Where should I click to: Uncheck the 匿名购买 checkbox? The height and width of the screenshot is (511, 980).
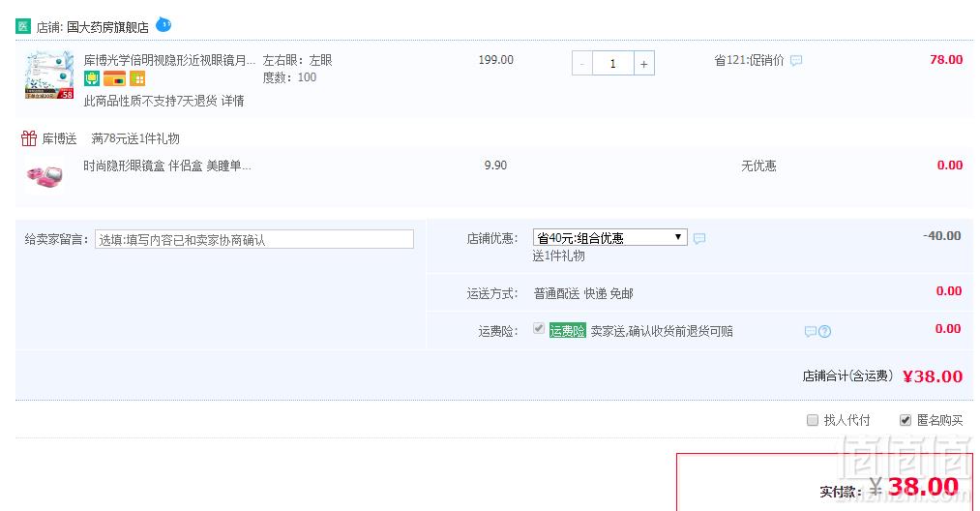coord(905,420)
